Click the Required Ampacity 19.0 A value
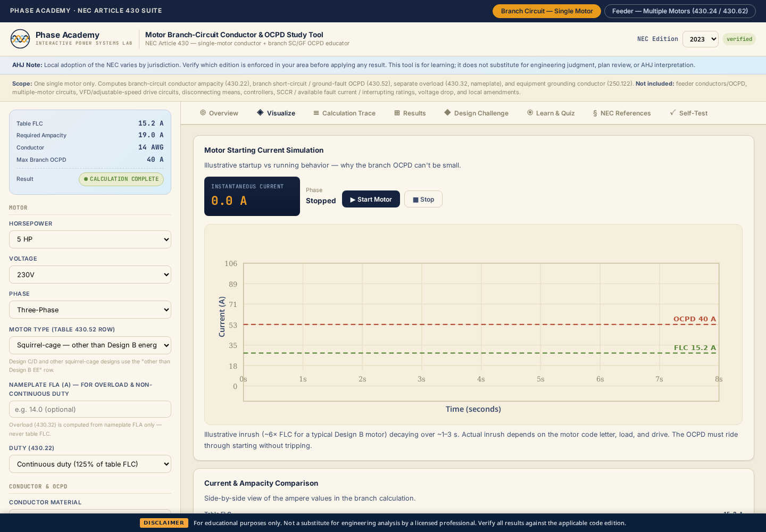 (151, 135)
